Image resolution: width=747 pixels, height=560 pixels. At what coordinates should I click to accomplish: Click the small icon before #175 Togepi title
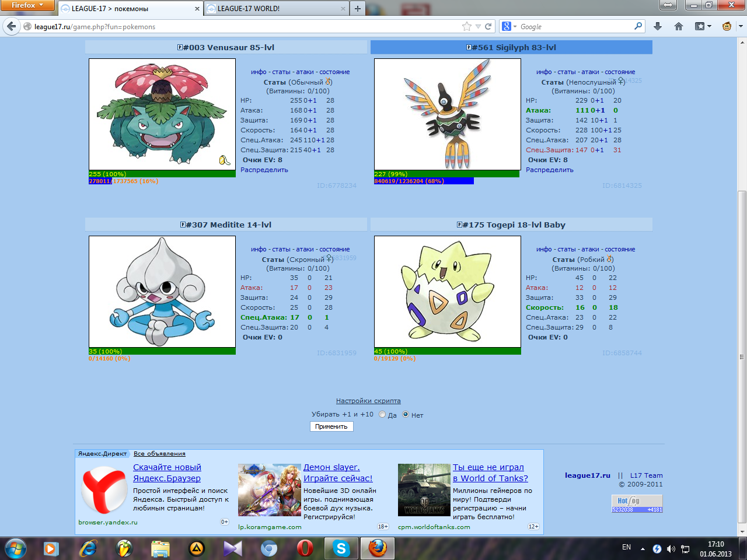pyautogui.click(x=459, y=225)
